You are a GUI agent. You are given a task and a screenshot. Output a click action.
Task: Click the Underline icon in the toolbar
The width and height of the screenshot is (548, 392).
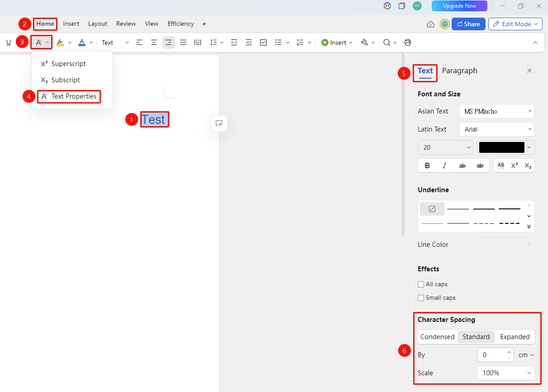9,43
